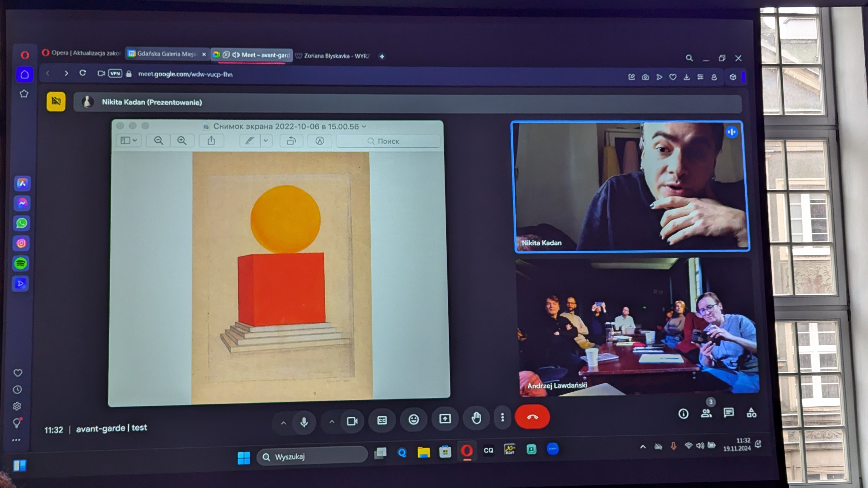Expand Снимок экрана title dropdown
This screenshot has width=868, height=488.
click(364, 126)
